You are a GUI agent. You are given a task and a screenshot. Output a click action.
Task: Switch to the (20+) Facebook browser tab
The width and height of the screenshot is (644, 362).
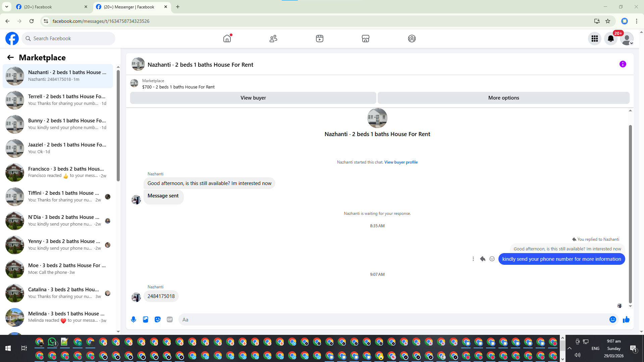coord(51,7)
